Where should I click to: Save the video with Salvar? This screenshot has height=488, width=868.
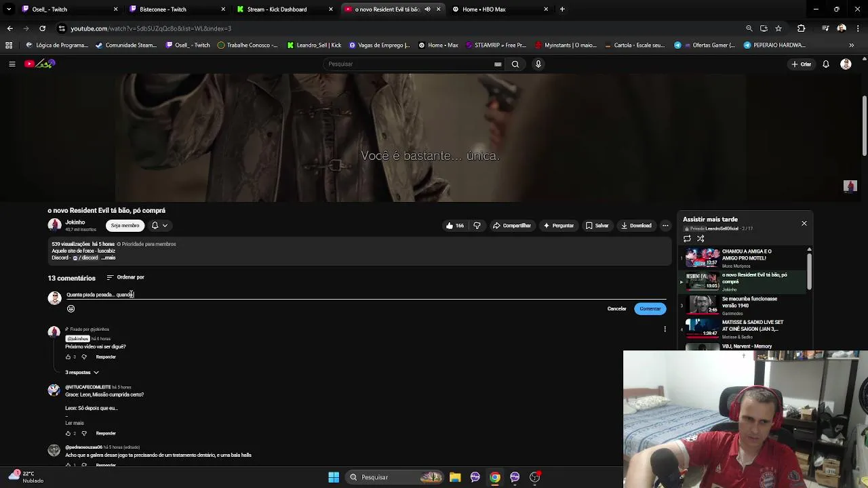pyautogui.click(x=597, y=226)
